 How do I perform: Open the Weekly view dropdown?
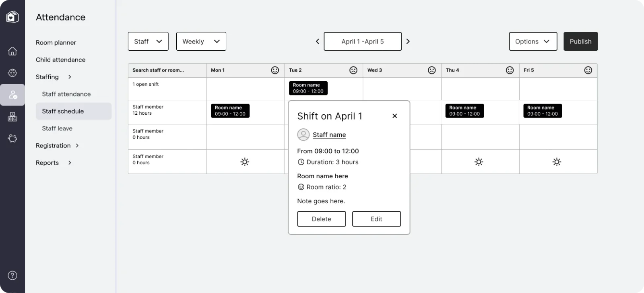201,41
